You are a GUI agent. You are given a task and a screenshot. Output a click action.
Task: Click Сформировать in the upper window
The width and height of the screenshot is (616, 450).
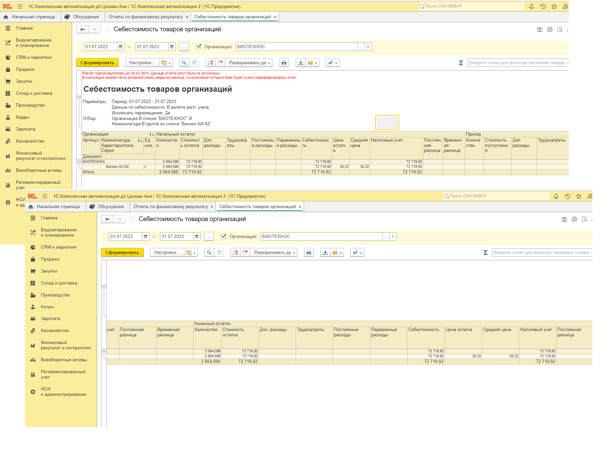coord(97,62)
